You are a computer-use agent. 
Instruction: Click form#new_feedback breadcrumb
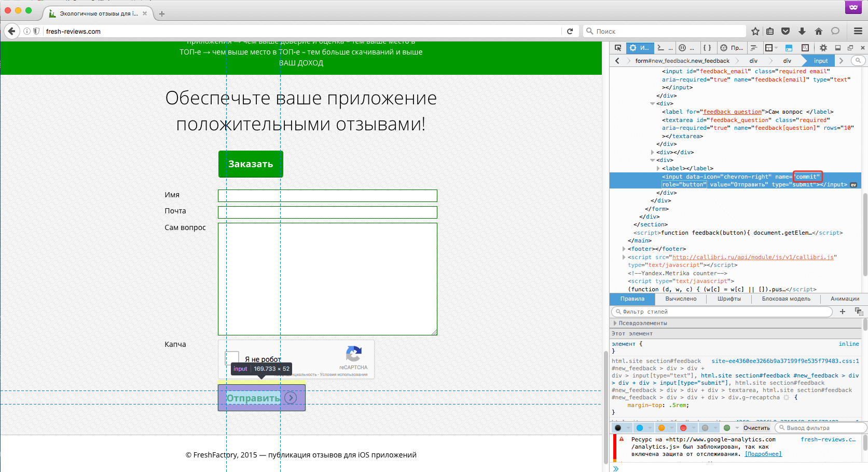coord(682,61)
